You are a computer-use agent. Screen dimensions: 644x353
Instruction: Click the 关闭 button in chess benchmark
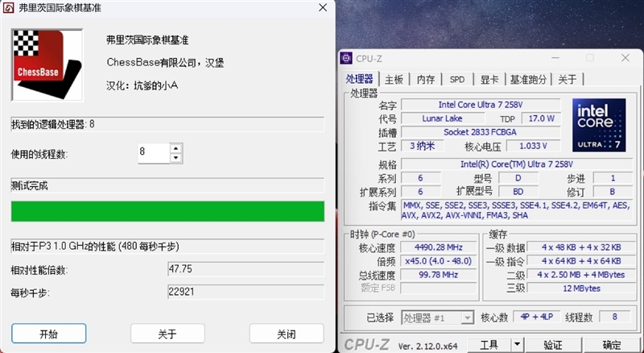click(x=286, y=334)
